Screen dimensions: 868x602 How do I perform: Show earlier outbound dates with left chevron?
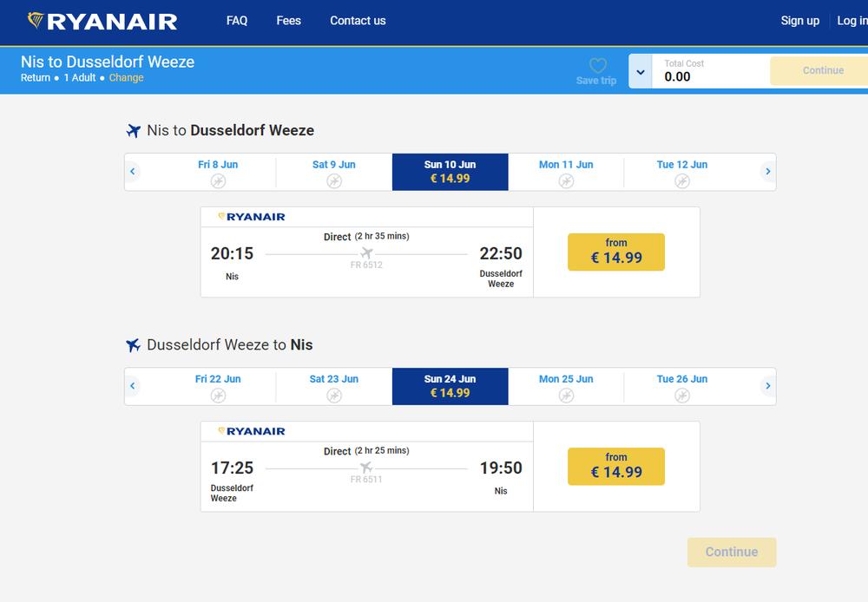coord(133,172)
